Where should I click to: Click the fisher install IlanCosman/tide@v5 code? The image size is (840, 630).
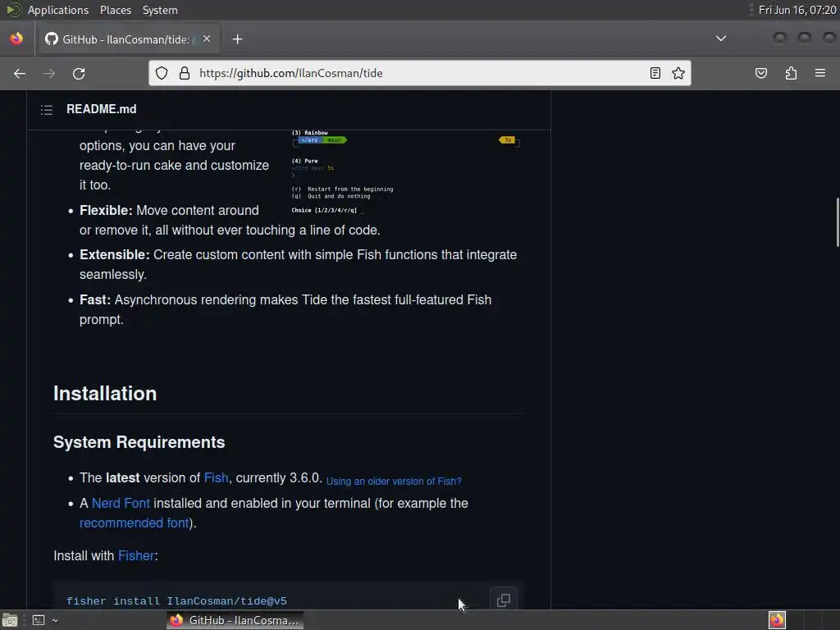coord(177,601)
